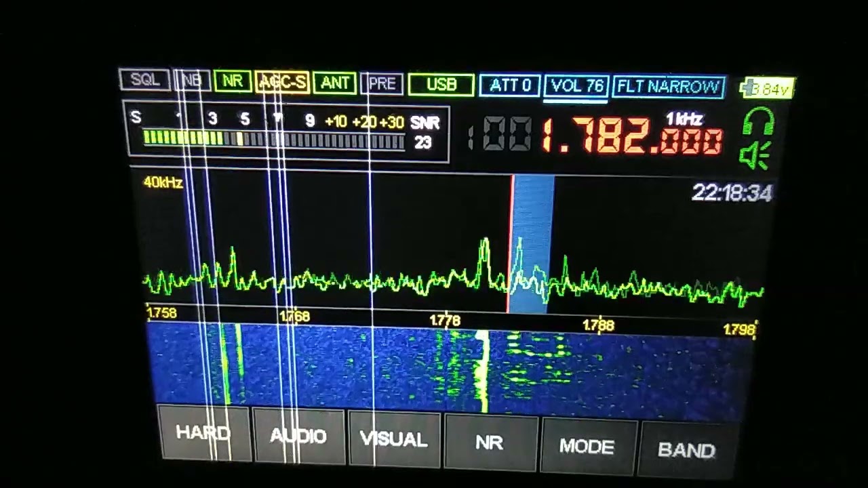Tune to the strong waterfall trace
Screen dimensions: 868x488
(x=483, y=369)
